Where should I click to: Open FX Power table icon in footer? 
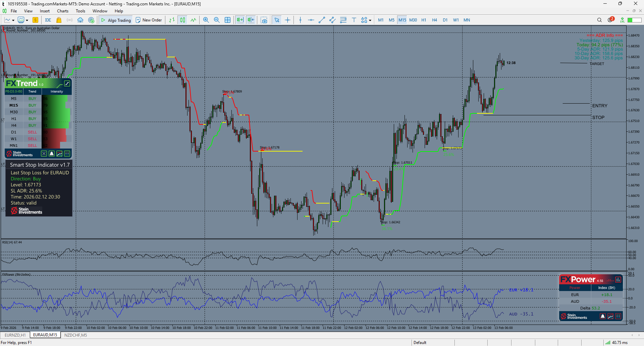(618, 316)
